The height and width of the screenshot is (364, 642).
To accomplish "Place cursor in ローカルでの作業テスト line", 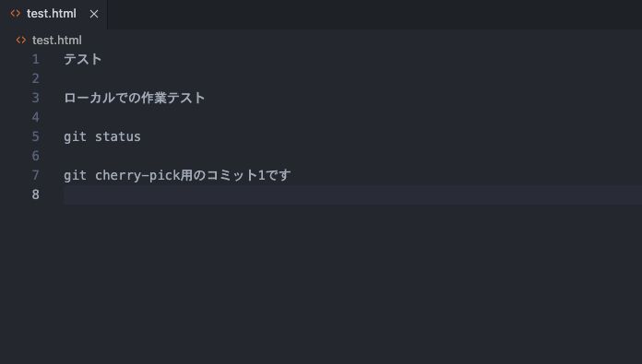I will [135, 98].
